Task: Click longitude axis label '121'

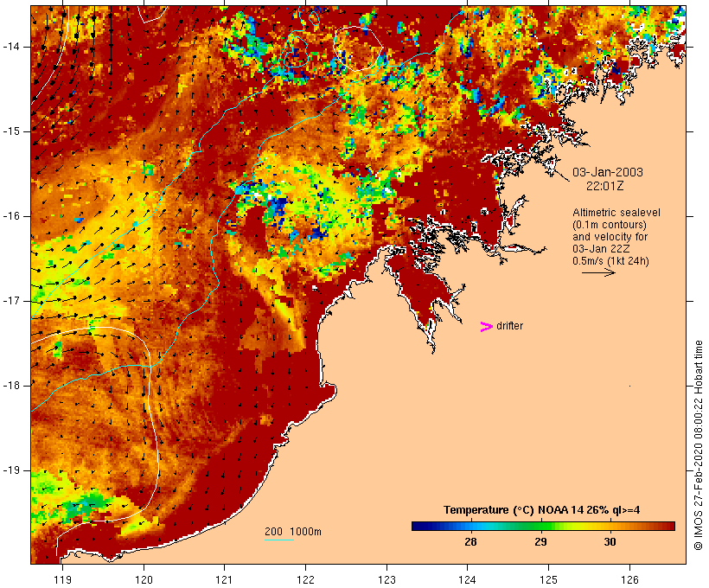Action: (224, 579)
